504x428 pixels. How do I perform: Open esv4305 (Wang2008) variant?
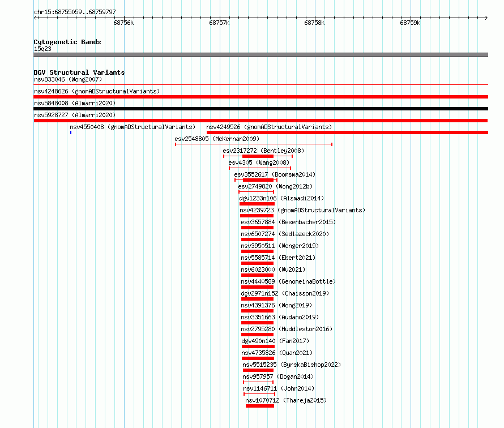pyautogui.click(x=259, y=162)
